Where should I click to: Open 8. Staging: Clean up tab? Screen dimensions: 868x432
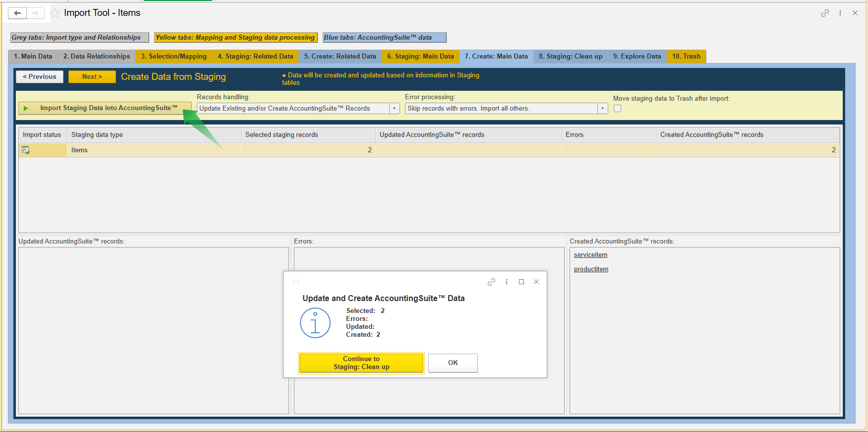(x=571, y=57)
